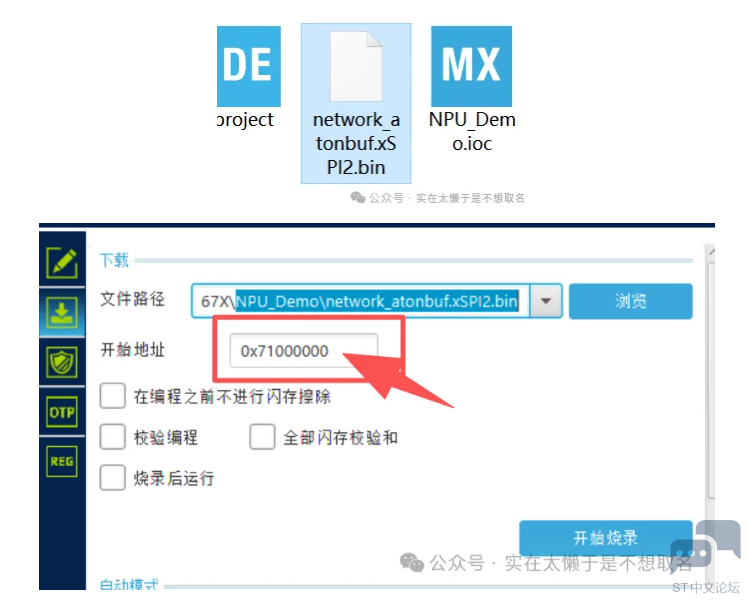This screenshot has height=603, width=749.
Task: Enable the 烧录后运行 run after programming checkbox
Action: [113, 477]
